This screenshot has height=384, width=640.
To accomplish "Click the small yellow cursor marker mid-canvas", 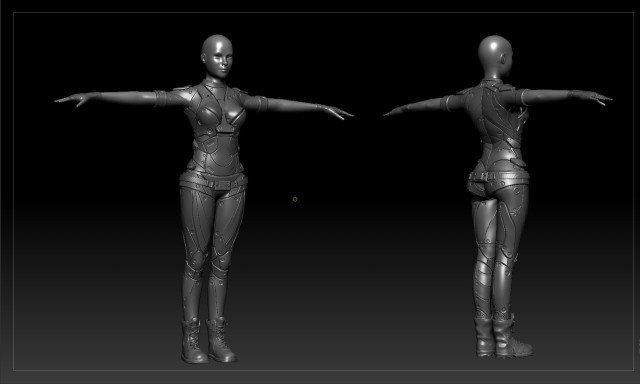I will [295, 199].
